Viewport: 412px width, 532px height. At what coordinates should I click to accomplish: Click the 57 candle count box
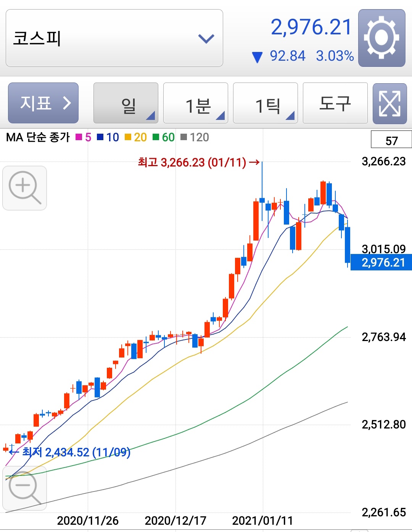(x=391, y=139)
